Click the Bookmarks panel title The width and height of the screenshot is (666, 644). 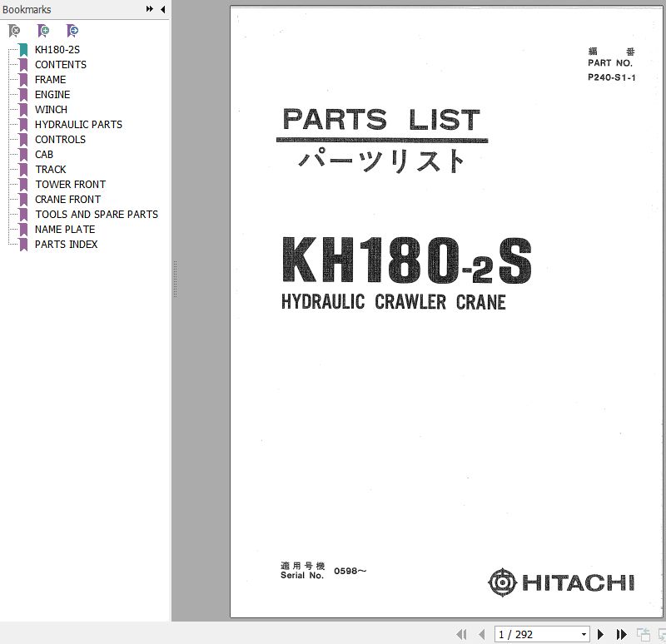pyautogui.click(x=27, y=9)
